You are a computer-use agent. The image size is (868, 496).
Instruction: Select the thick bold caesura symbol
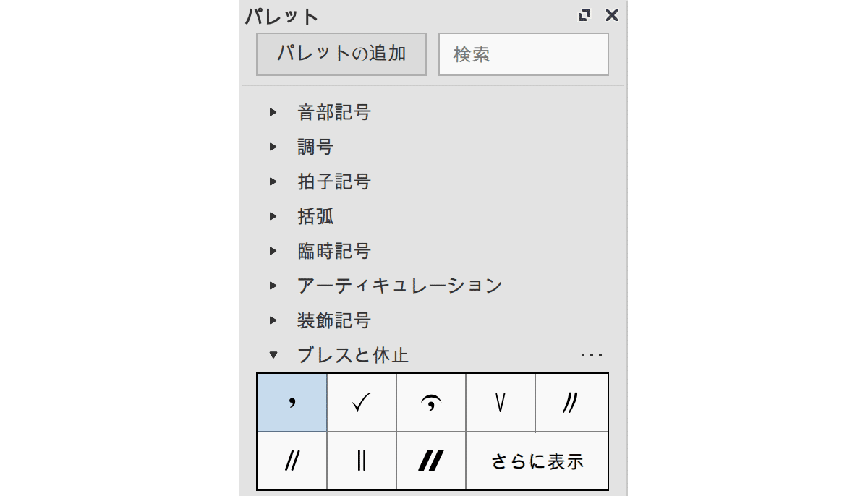431,461
